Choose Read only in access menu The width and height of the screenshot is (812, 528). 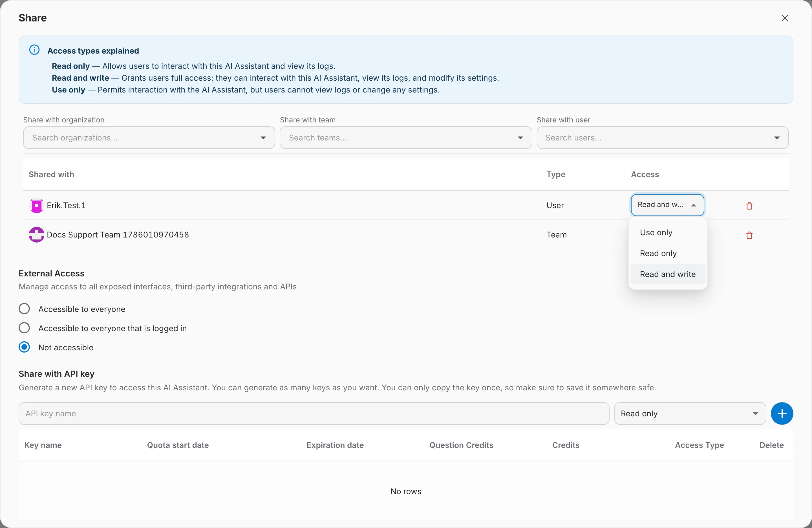667,253
